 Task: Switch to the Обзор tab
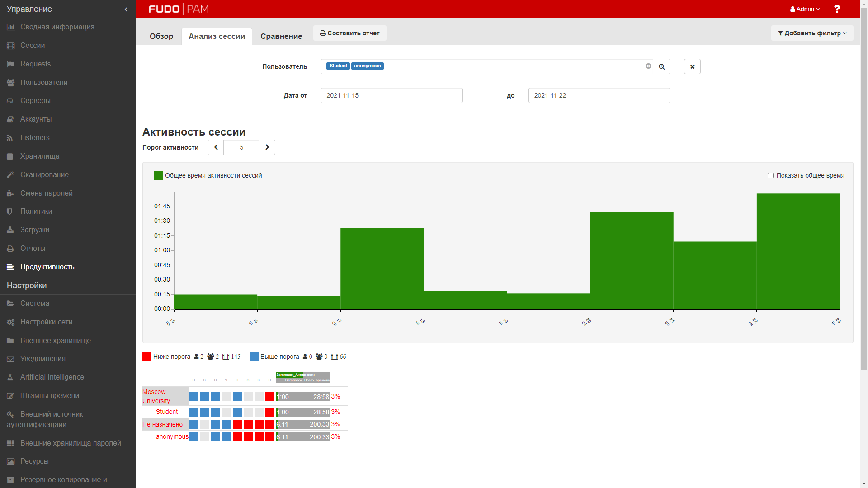point(161,36)
